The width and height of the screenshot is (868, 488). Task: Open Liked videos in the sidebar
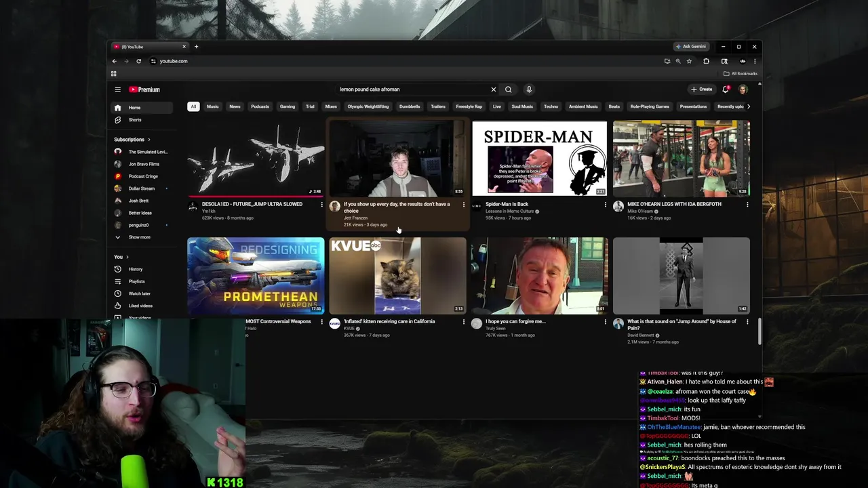coord(142,306)
